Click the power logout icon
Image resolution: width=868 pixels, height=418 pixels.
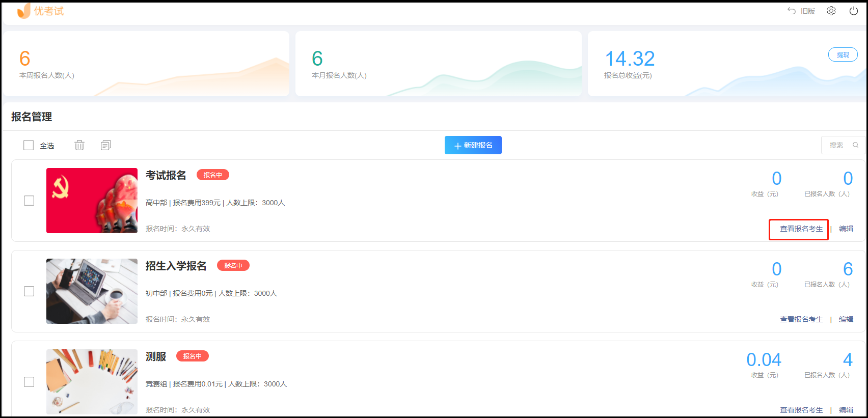[x=854, y=11]
